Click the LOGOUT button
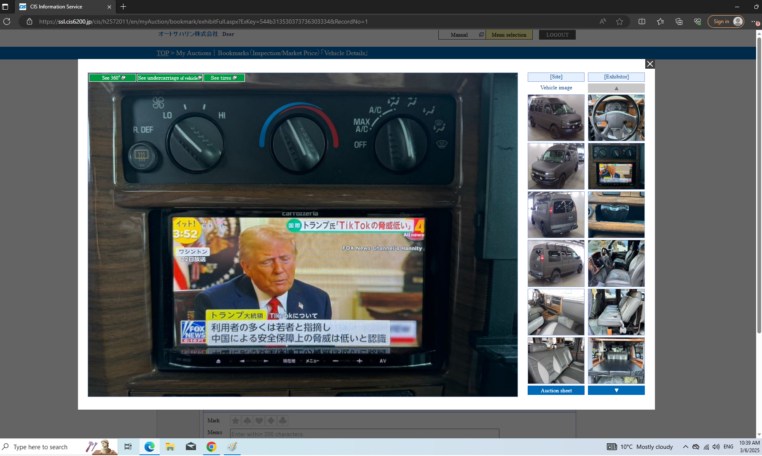Viewport: 762px width, 456px height. tap(557, 35)
